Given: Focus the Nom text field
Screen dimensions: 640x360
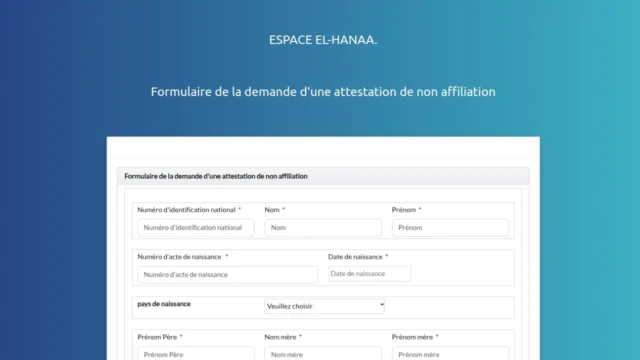Looking at the screenshot, I should tap(323, 228).
